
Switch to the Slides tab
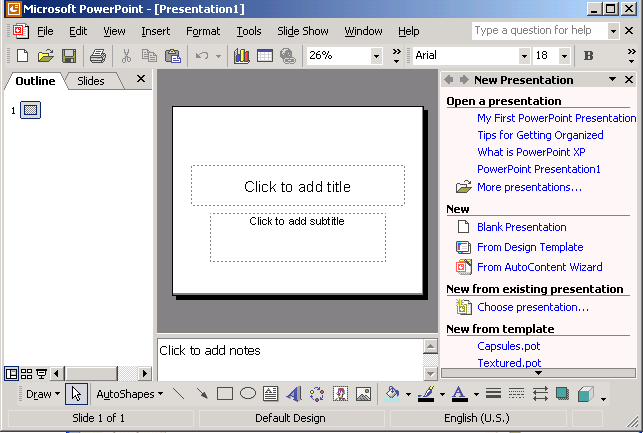click(91, 81)
